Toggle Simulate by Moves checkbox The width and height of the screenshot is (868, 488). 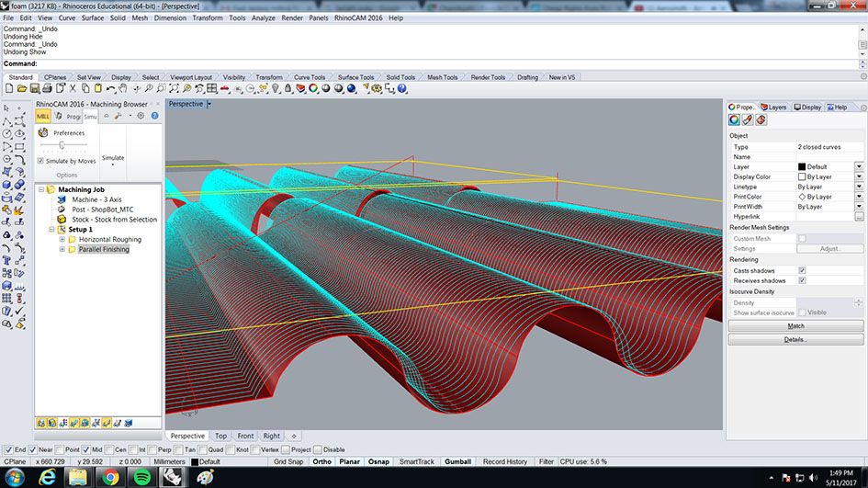click(x=40, y=161)
